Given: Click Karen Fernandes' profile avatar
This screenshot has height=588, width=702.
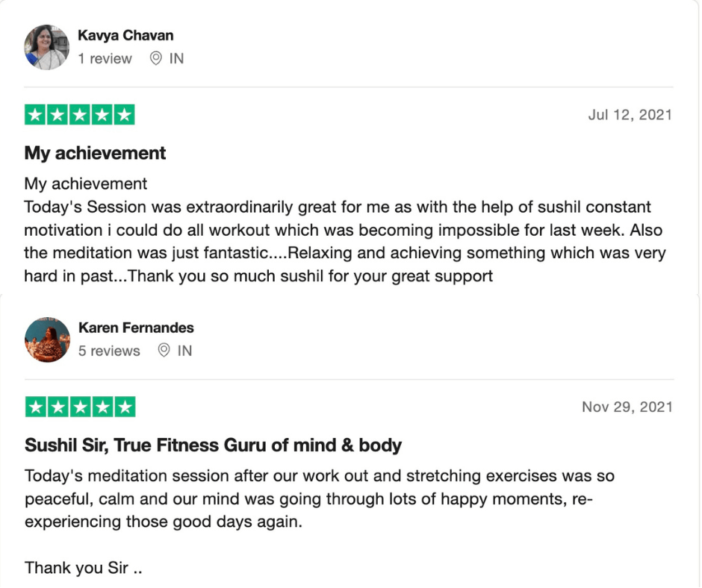Looking at the screenshot, I should pos(47,340).
